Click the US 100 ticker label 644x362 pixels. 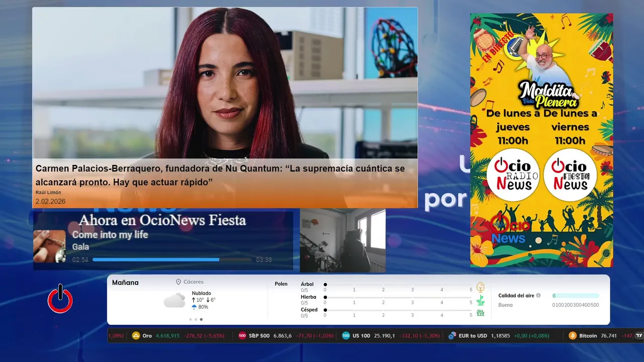tap(361, 335)
